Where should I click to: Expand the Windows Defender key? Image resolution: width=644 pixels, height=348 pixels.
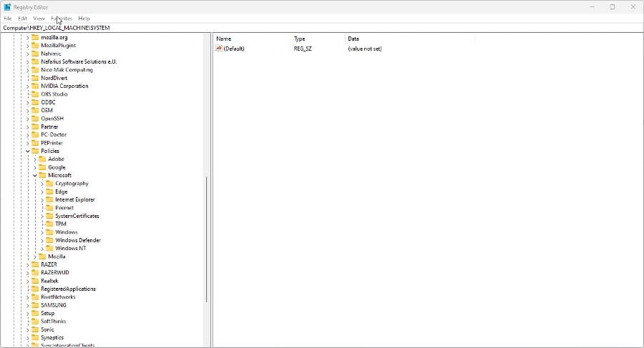pos(42,241)
